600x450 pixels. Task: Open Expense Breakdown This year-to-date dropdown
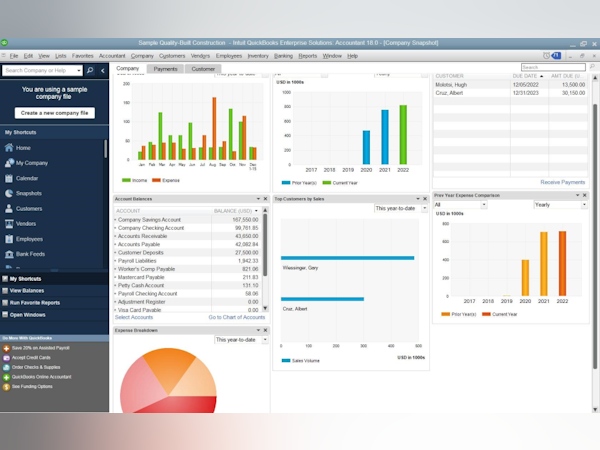[x=241, y=340]
